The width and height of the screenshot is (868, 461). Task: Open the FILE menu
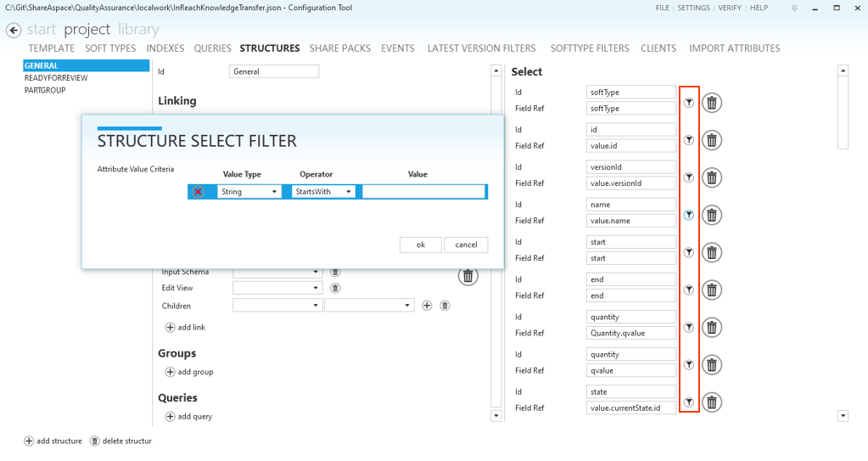click(x=663, y=8)
